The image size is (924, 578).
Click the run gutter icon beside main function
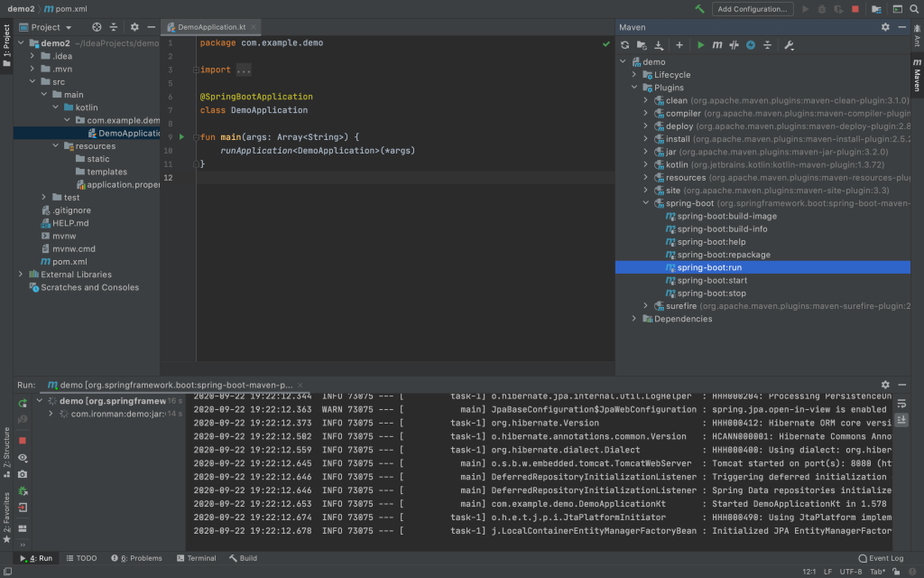click(x=181, y=137)
